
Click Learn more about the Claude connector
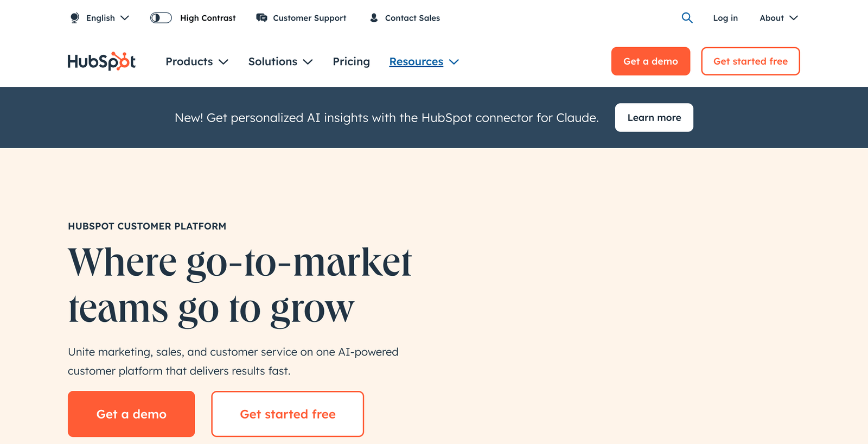click(x=654, y=117)
